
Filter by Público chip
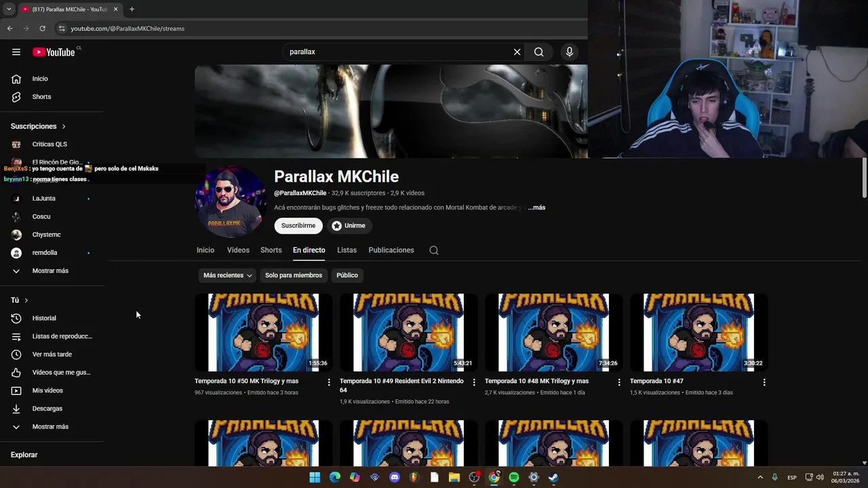pyautogui.click(x=347, y=275)
